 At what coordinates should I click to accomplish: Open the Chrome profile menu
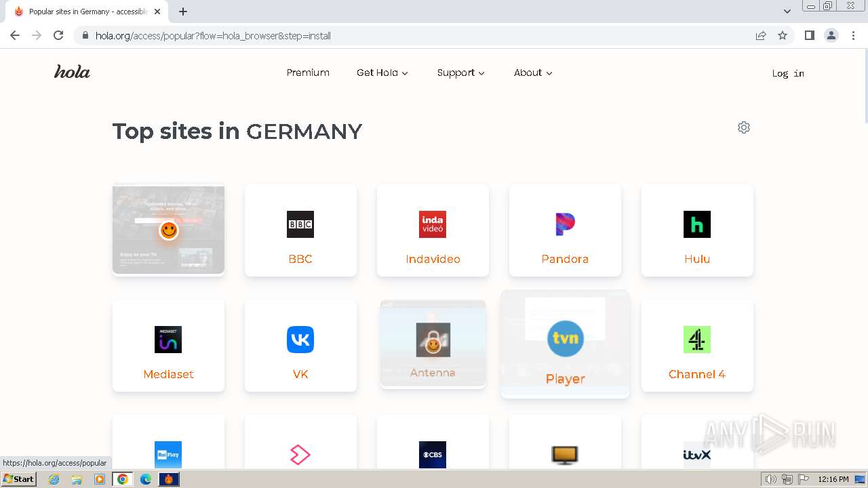pyautogui.click(x=831, y=35)
